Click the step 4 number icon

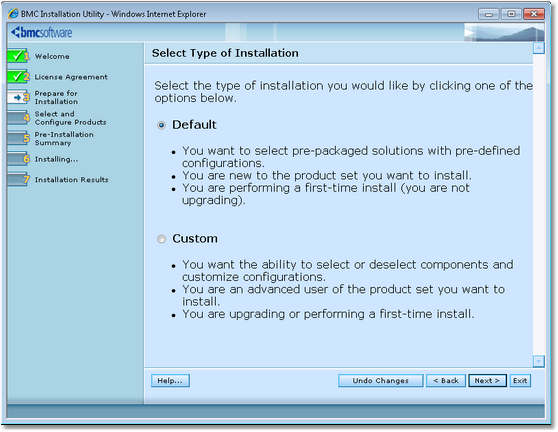18,117
